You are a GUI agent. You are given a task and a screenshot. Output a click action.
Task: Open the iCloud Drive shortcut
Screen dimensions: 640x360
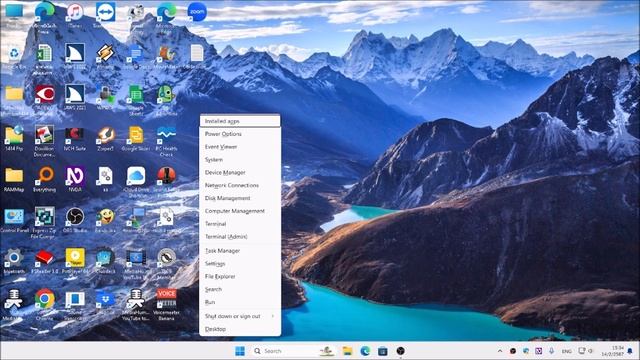[x=136, y=182]
